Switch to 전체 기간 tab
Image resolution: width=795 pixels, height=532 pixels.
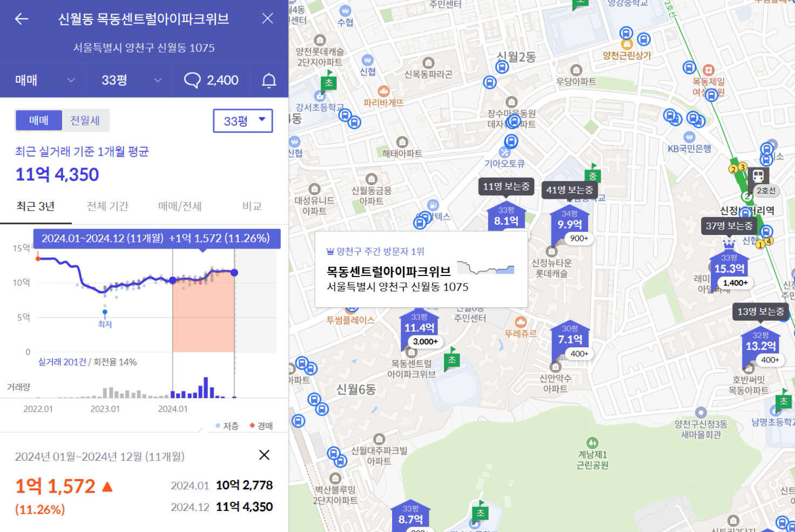(x=108, y=206)
